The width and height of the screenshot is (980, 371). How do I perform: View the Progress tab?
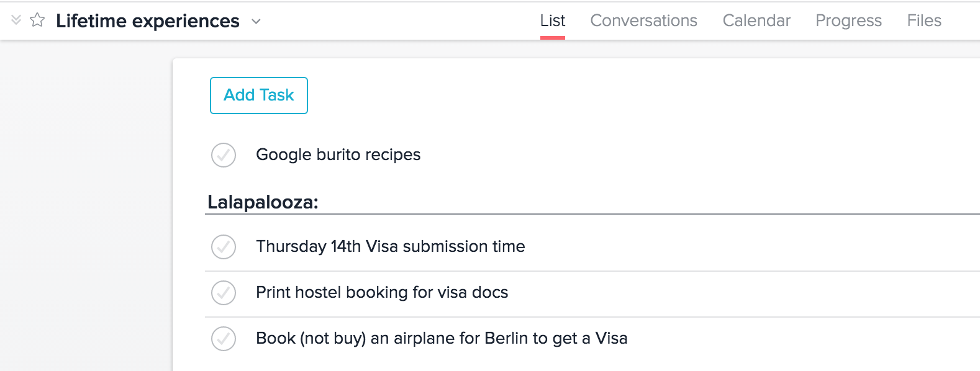point(848,21)
